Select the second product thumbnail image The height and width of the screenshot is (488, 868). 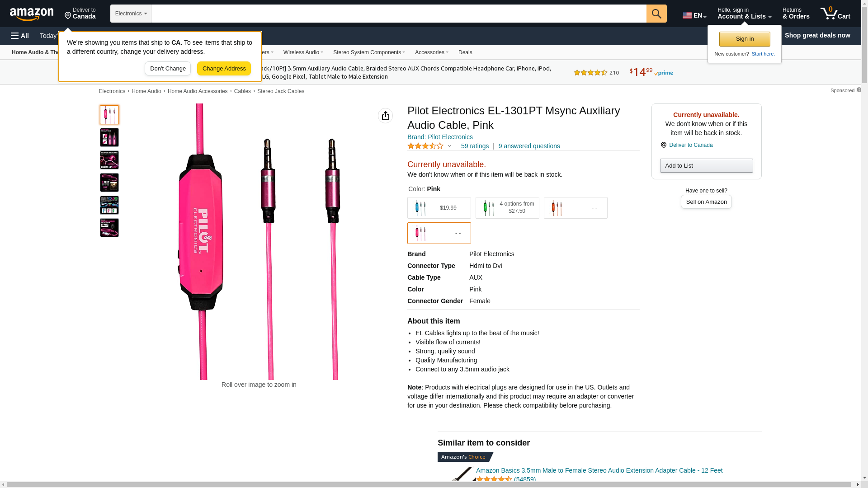(x=109, y=137)
